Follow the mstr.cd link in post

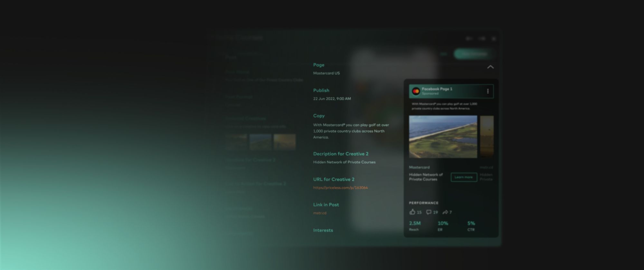(320, 213)
